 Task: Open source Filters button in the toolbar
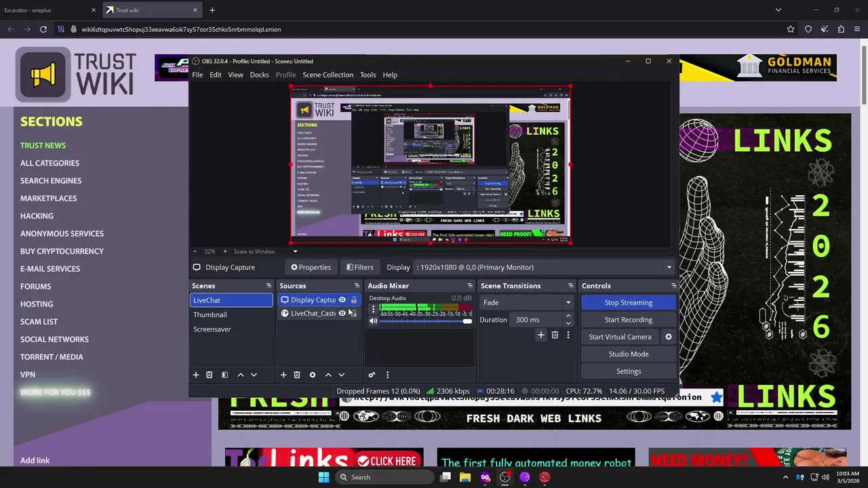pos(360,267)
